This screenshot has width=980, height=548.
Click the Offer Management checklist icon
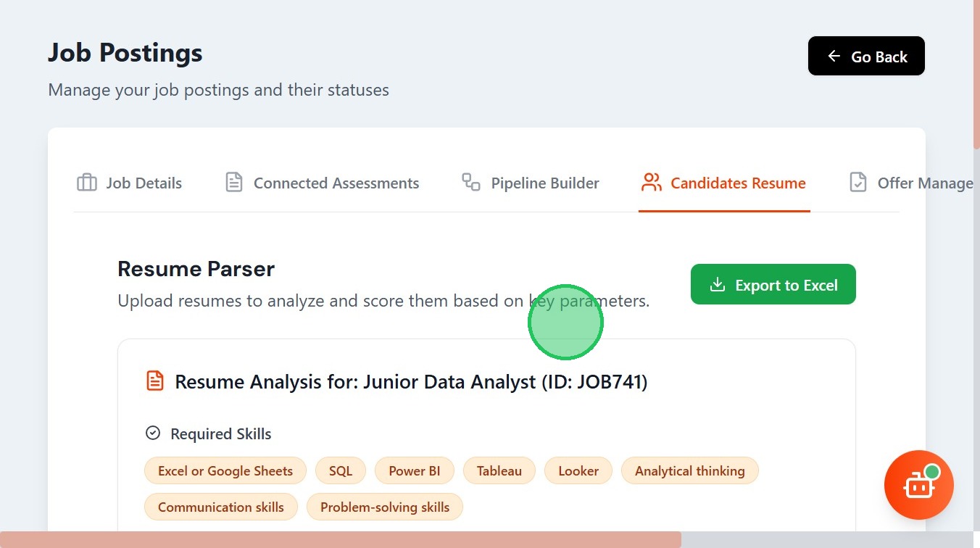[x=858, y=183]
